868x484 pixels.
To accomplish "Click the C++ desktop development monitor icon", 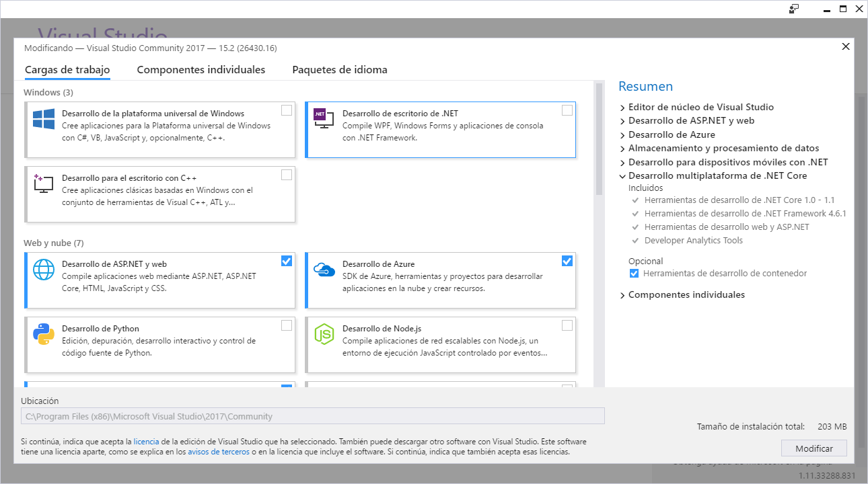I will [44, 184].
